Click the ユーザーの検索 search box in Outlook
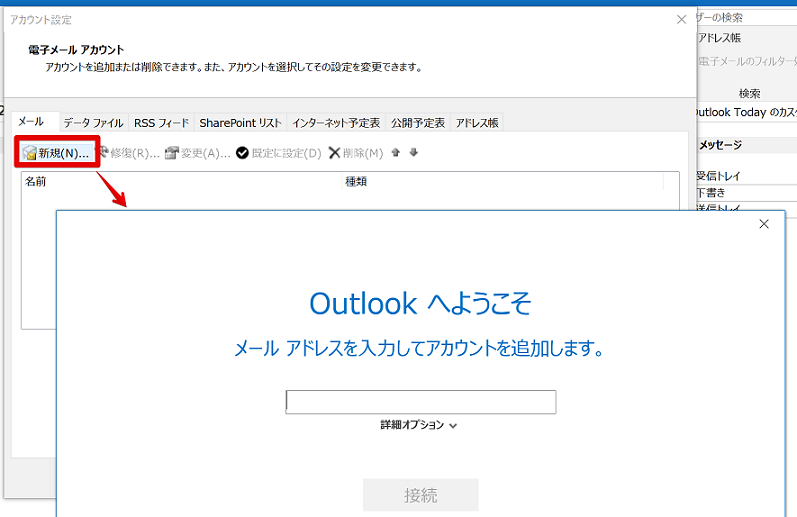The image size is (797, 517). coord(746,18)
